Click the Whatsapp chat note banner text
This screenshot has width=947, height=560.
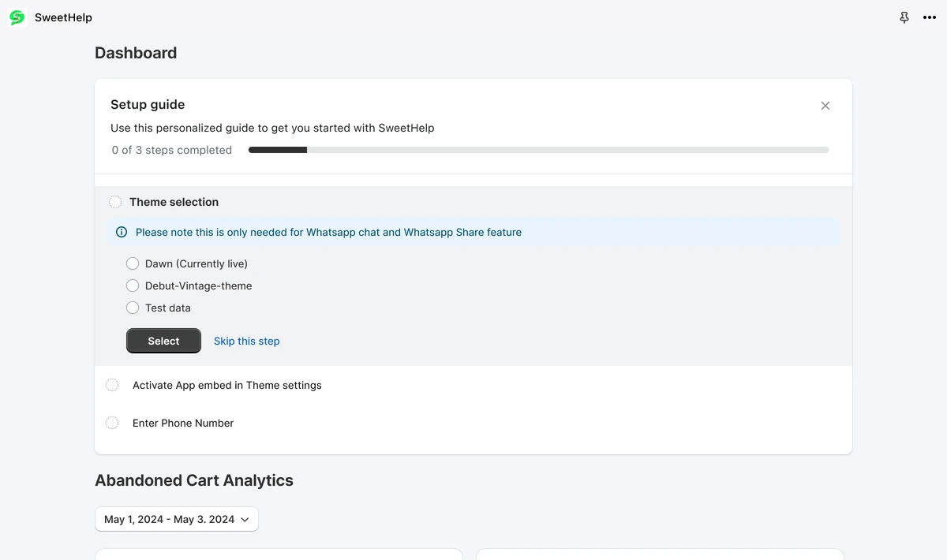point(328,232)
